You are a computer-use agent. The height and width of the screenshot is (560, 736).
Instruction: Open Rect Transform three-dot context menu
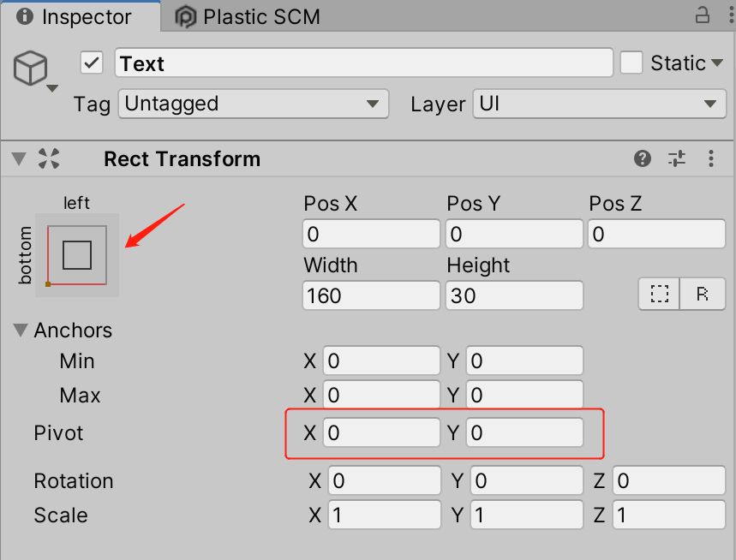(711, 158)
